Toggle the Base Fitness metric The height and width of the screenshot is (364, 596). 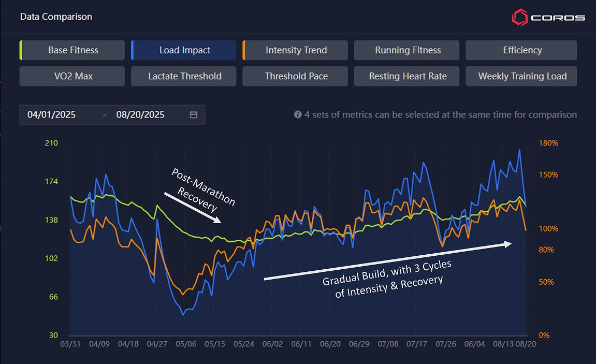(x=73, y=50)
